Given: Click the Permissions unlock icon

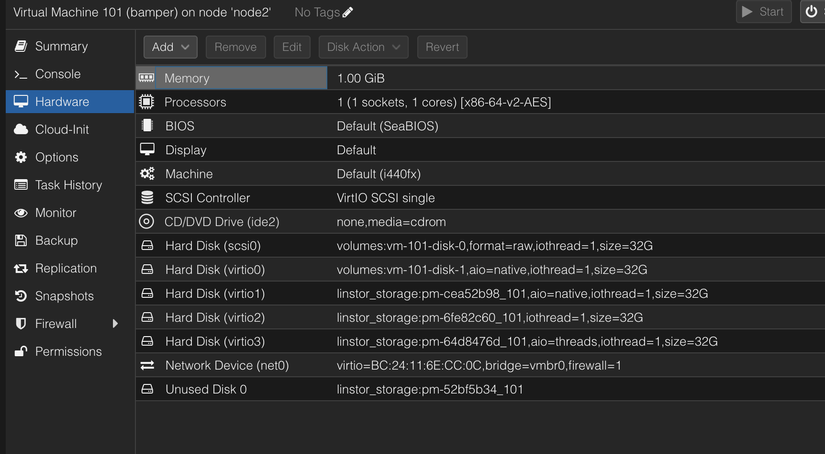Looking at the screenshot, I should click(21, 351).
